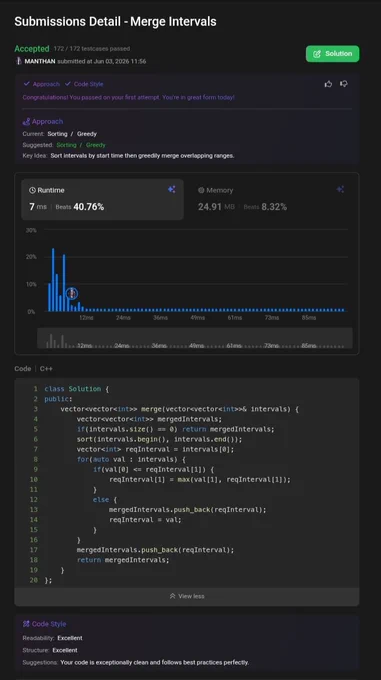This screenshot has height=680, width=381.
Task: Click the Submissions Detail - Merge Intervals title
Action: [115, 21]
